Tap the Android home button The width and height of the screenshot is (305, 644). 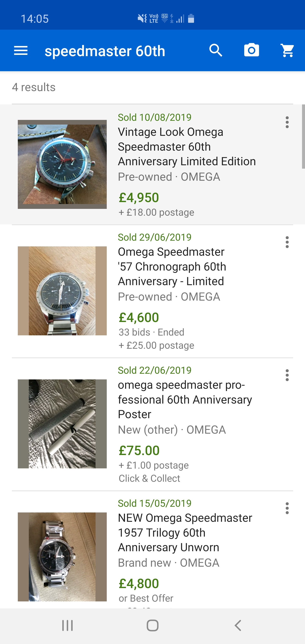click(x=152, y=626)
